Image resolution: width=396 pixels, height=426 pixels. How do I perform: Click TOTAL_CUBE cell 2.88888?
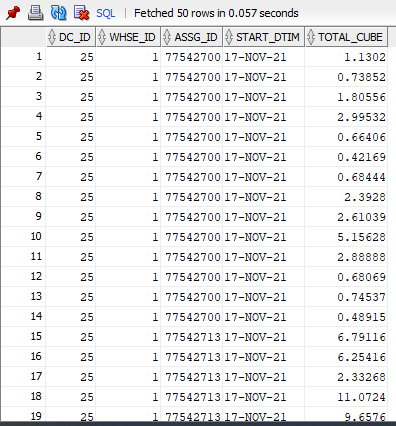[x=346, y=257]
